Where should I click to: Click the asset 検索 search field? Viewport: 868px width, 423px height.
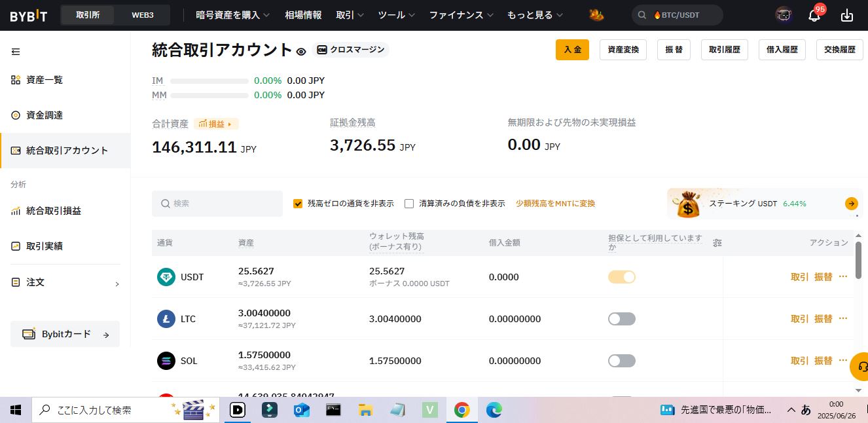pos(217,204)
